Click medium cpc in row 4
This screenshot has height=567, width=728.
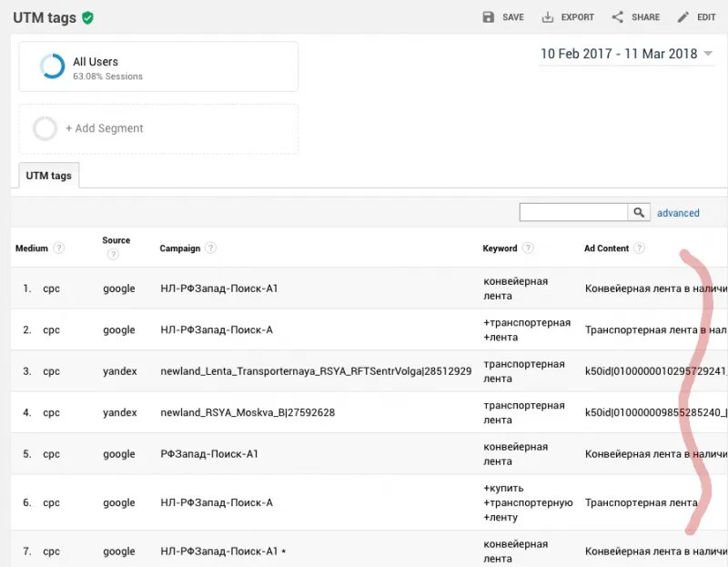[52, 412]
